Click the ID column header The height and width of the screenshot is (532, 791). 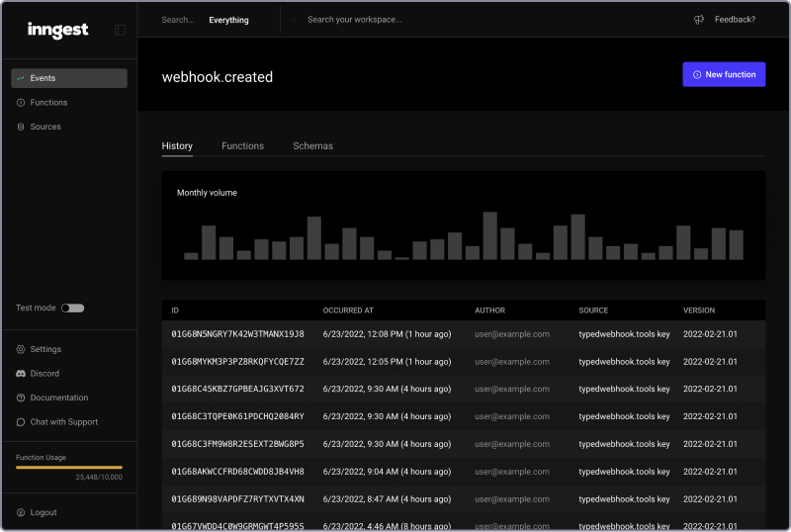(175, 310)
